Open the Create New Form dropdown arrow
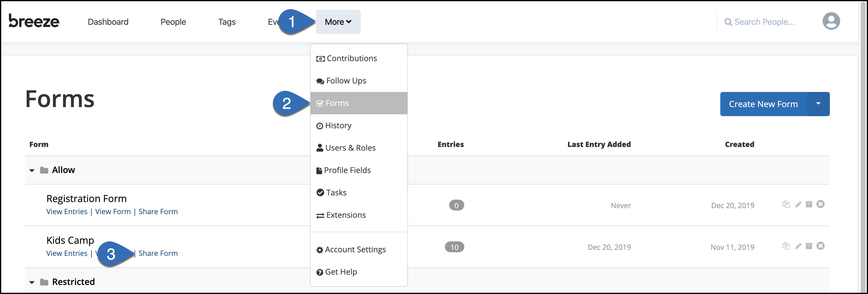Viewport: 868px width, 294px height. pos(818,104)
